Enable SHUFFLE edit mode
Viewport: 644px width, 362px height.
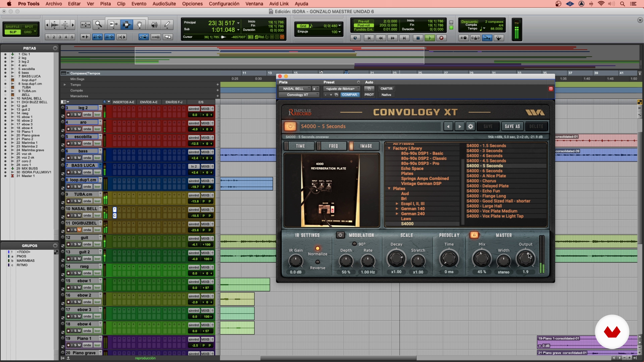pos(13,27)
